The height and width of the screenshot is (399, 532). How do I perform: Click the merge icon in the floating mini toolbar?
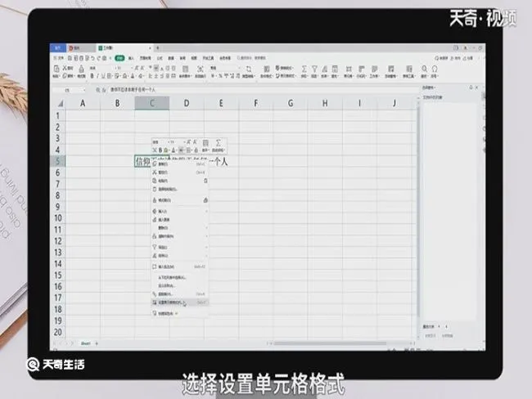[205, 143]
